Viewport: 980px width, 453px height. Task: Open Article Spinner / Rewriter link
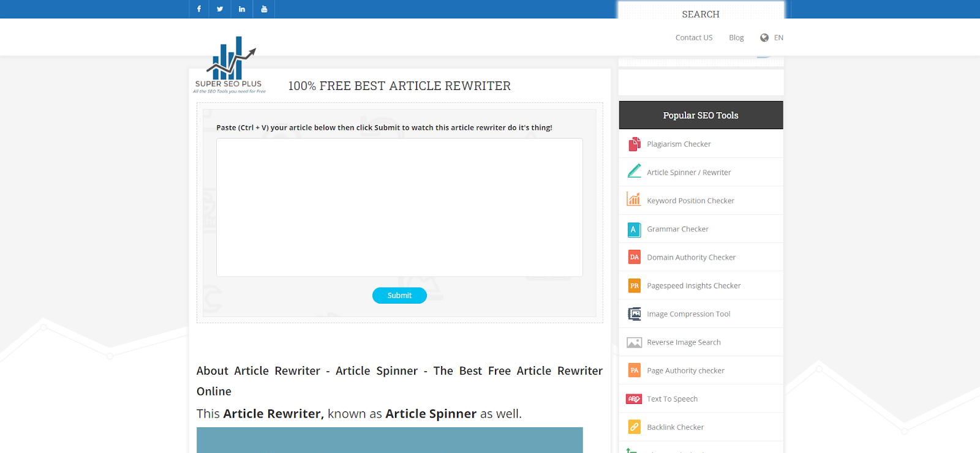pos(689,172)
